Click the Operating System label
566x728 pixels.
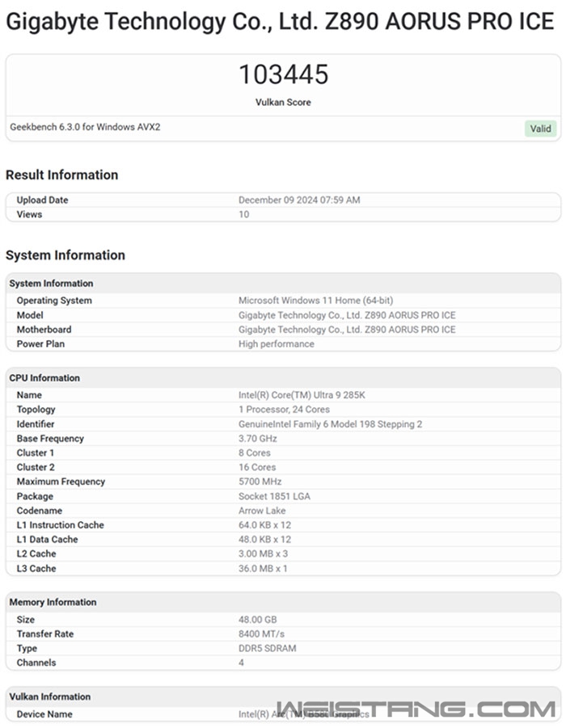tap(54, 301)
